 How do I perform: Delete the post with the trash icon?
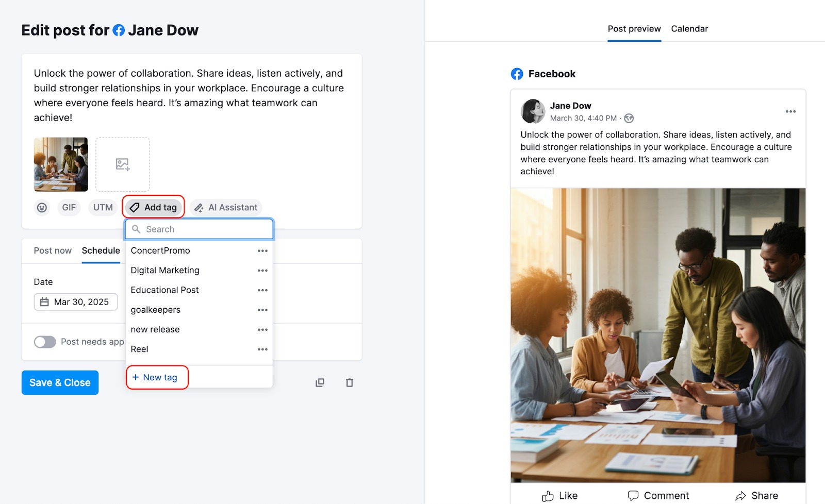350,382
